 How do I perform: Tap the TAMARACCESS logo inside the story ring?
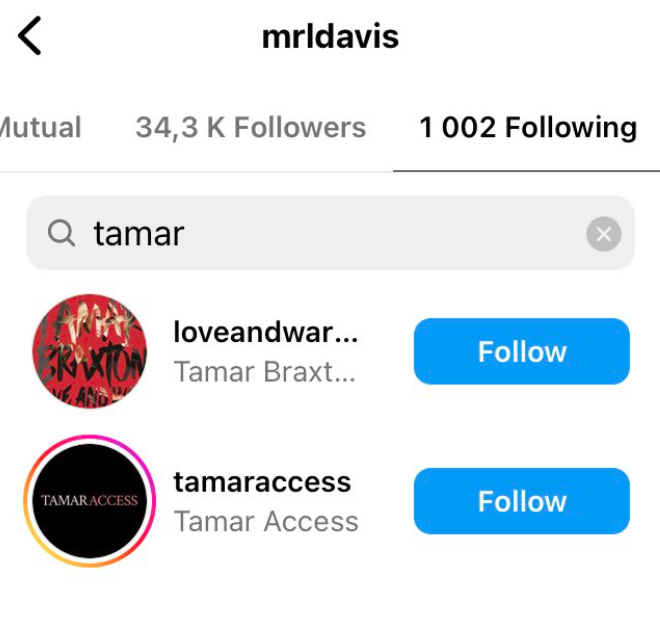[90, 501]
